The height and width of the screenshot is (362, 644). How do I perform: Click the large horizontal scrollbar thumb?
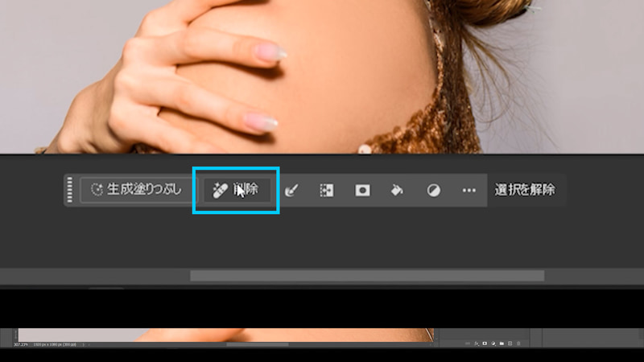pyautogui.click(x=367, y=276)
